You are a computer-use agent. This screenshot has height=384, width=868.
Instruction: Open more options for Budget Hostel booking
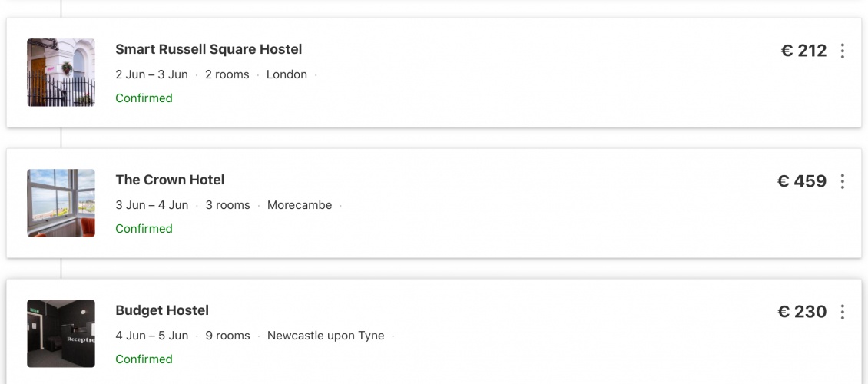[843, 312]
